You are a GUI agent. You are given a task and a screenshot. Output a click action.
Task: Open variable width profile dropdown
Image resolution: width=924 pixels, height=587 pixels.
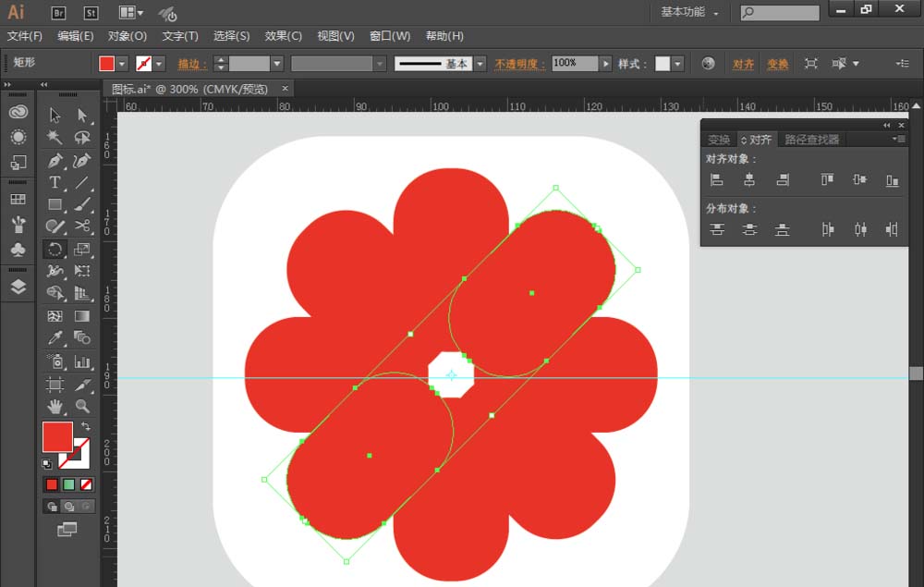click(380, 63)
